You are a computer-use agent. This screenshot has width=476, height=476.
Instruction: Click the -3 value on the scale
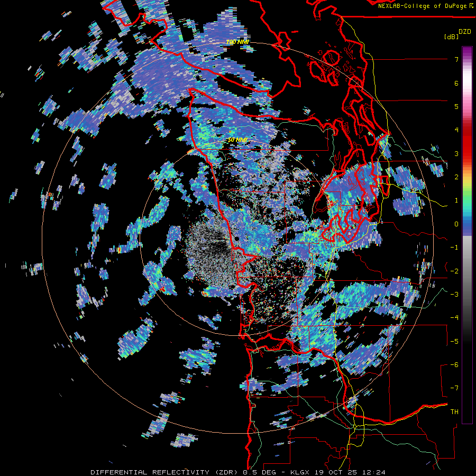454,294
